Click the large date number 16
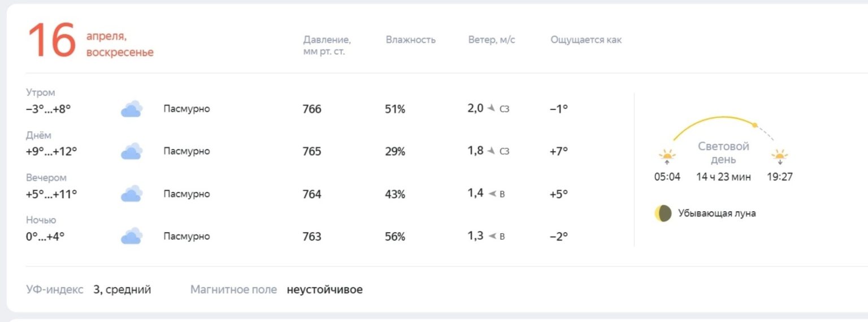 [x=51, y=41]
